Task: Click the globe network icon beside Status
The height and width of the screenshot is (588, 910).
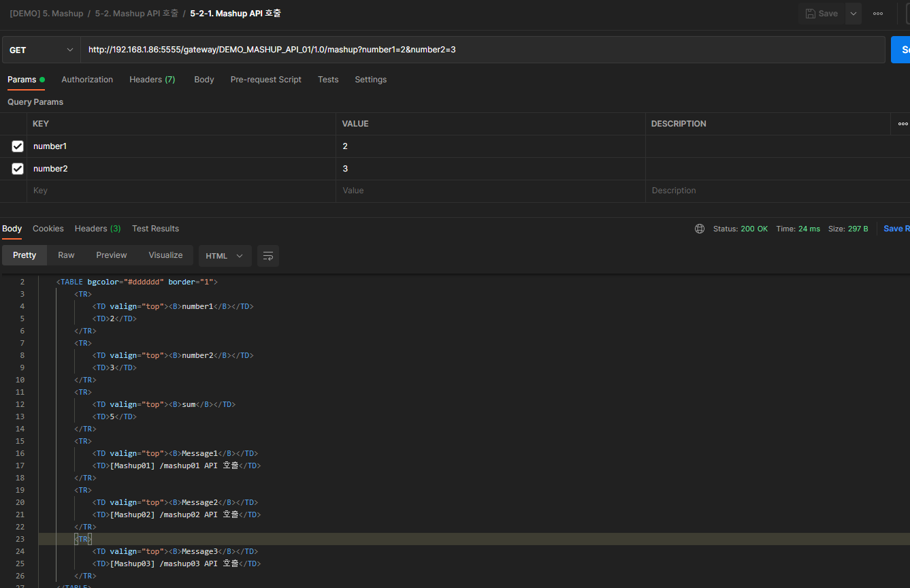Action: click(700, 229)
